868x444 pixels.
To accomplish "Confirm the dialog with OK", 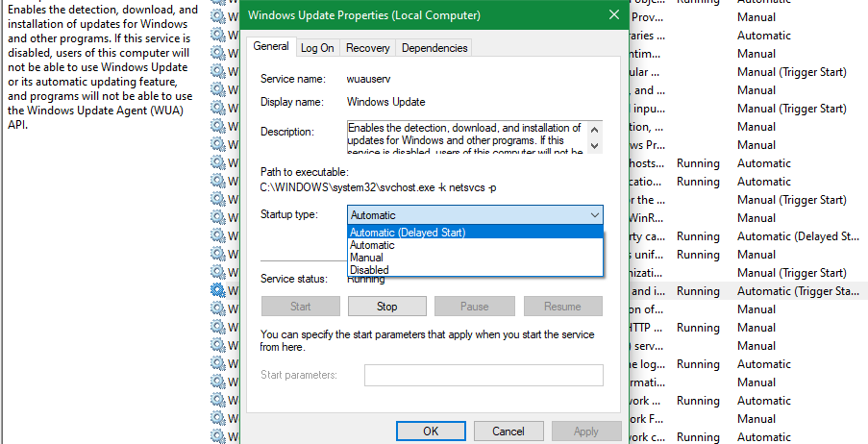I will point(431,432).
